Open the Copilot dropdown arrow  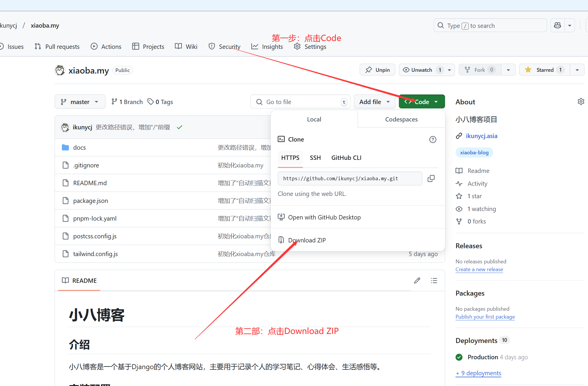click(569, 26)
